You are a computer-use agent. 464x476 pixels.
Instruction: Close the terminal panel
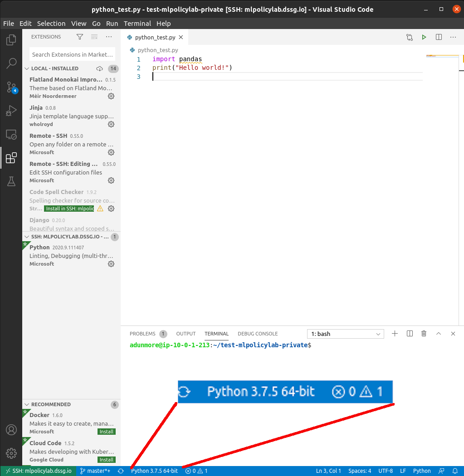coord(453,334)
